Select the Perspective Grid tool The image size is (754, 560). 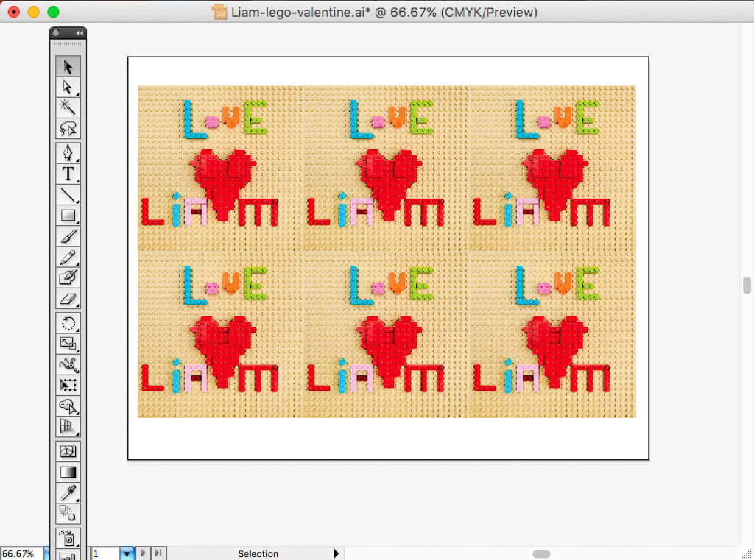[x=68, y=427]
